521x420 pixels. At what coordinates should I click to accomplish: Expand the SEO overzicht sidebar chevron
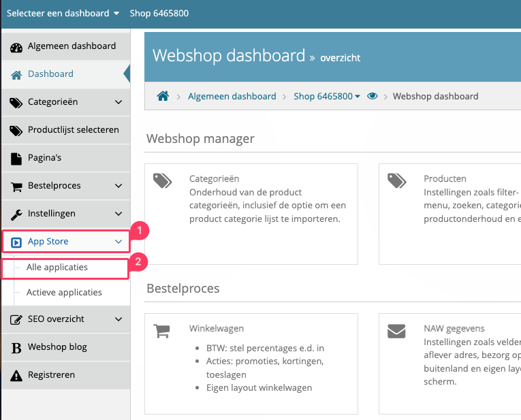click(x=119, y=319)
